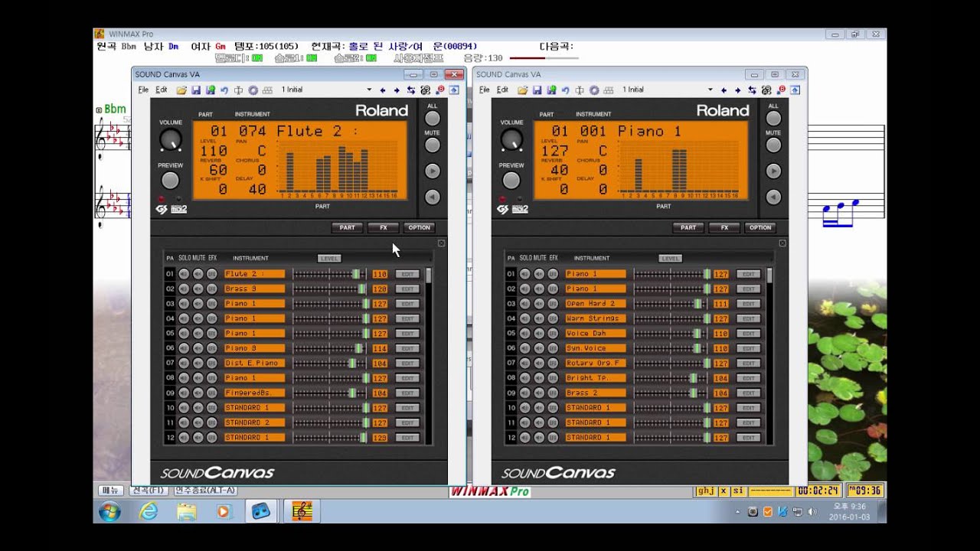Click the PART button in the left Sound Canvas window
980x551 pixels.
[x=348, y=227]
